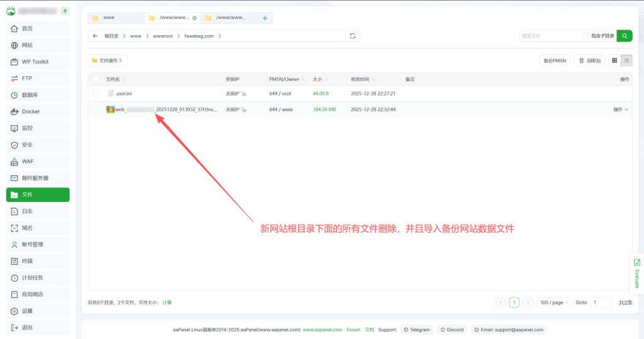This screenshot has width=644, height=339.
Task: Switch to the first www tab
Action: [115, 18]
